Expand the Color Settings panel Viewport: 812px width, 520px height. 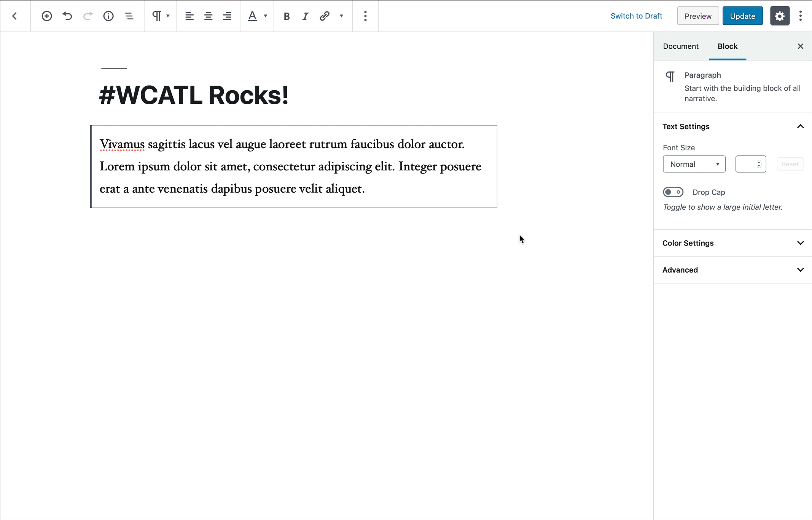733,243
